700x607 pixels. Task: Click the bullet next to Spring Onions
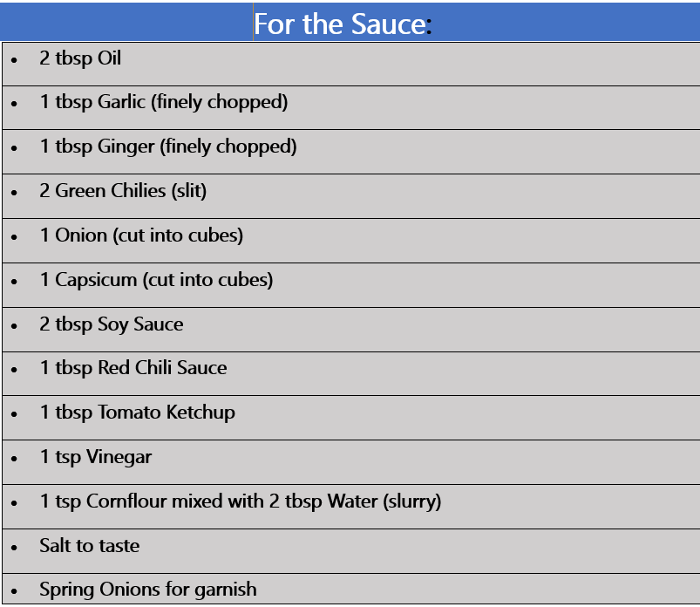pos(14,591)
